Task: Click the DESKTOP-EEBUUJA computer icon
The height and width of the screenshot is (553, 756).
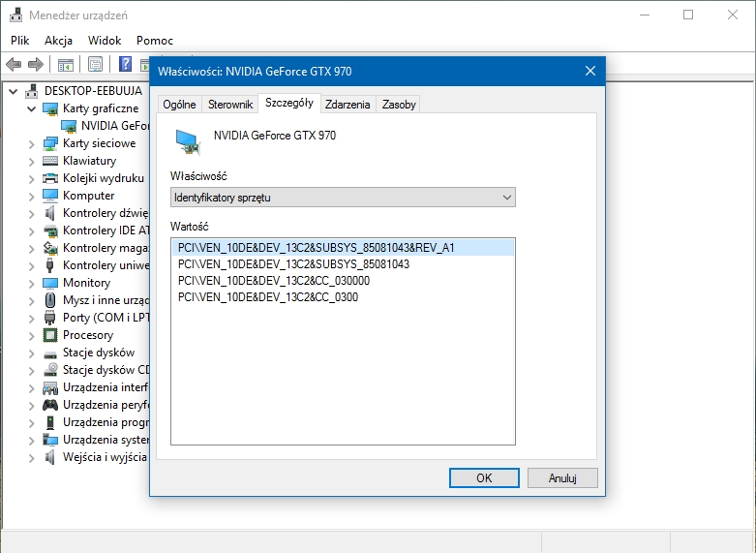Action: tap(32, 91)
